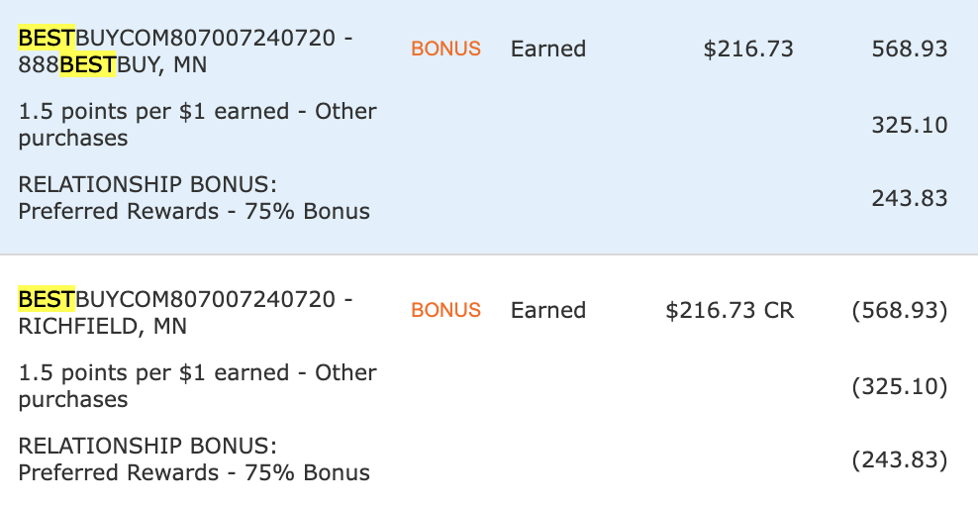
Task: Click the (325.10) reversed points value
Action: (900, 386)
